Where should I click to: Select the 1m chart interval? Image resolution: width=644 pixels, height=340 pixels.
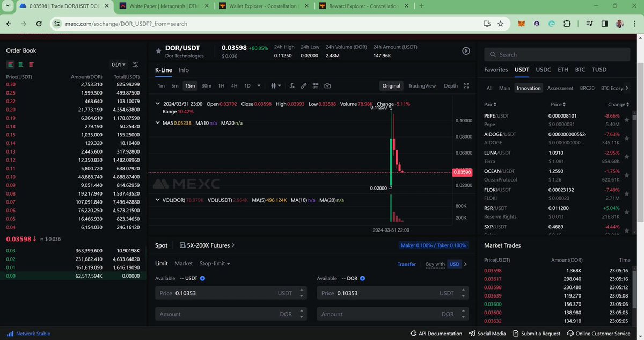click(x=161, y=86)
